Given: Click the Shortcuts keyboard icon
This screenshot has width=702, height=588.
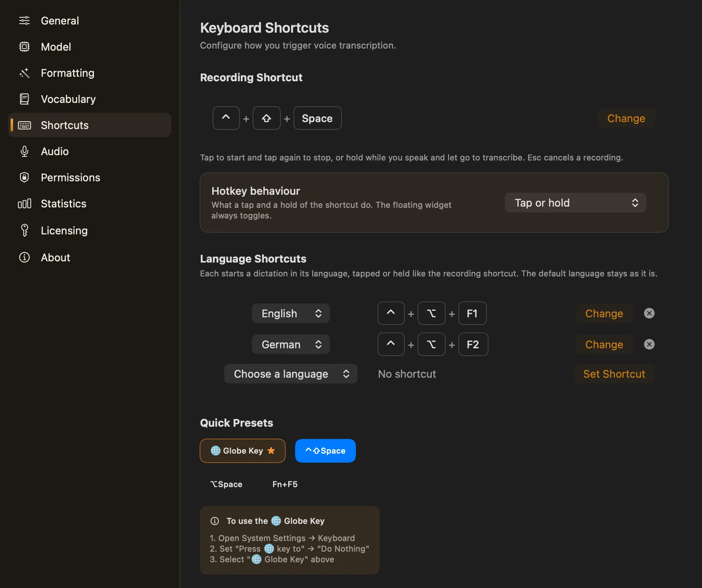Looking at the screenshot, I should click(24, 125).
